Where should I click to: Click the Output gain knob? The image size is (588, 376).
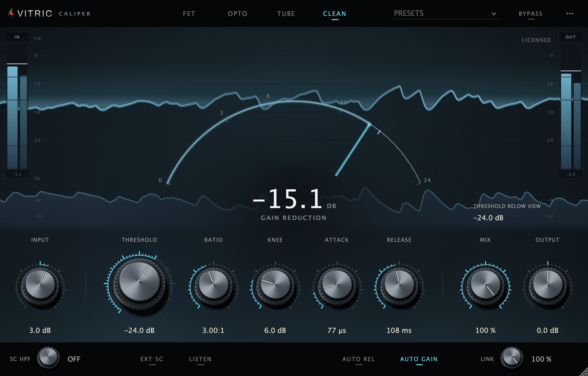pyautogui.click(x=548, y=285)
